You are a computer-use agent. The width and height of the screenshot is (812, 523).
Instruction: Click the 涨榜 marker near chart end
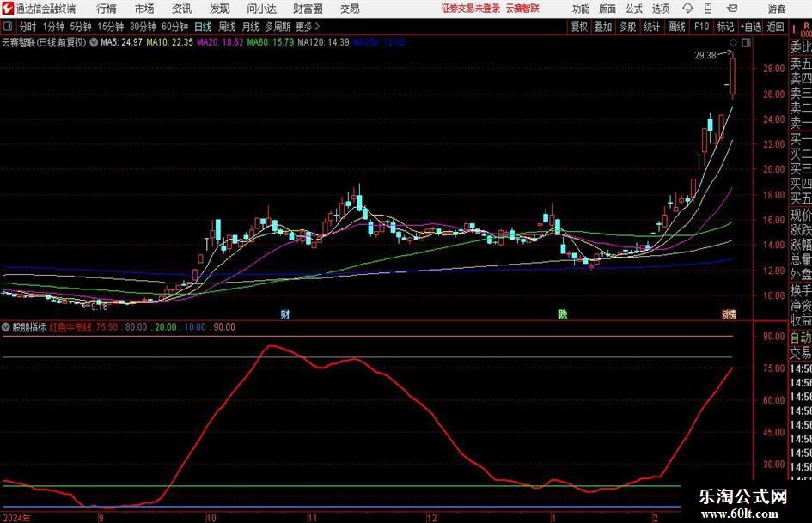[730, 313]
